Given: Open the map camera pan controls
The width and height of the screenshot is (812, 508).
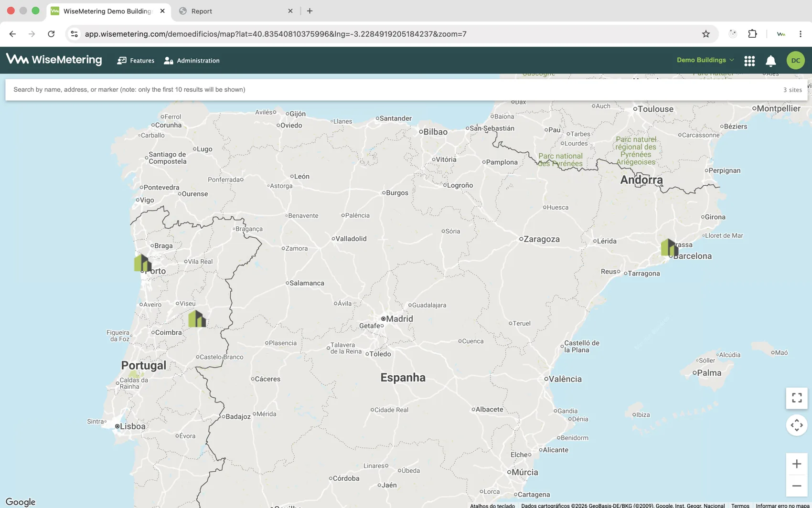Looking at the screenshot, I should pos(797,425).
